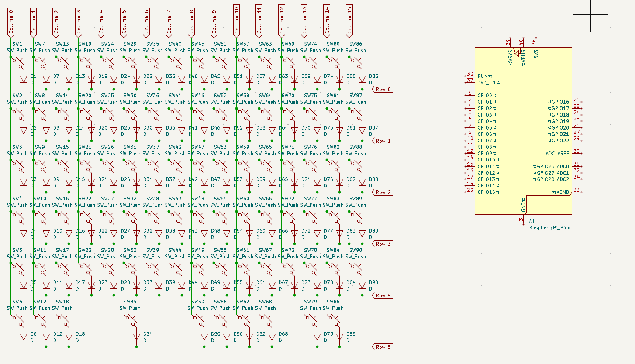The width and height of the screenshot is (635, 364).
Task: Click the GPIO0 pin 1 endpoint
Action: click(466, 95)
